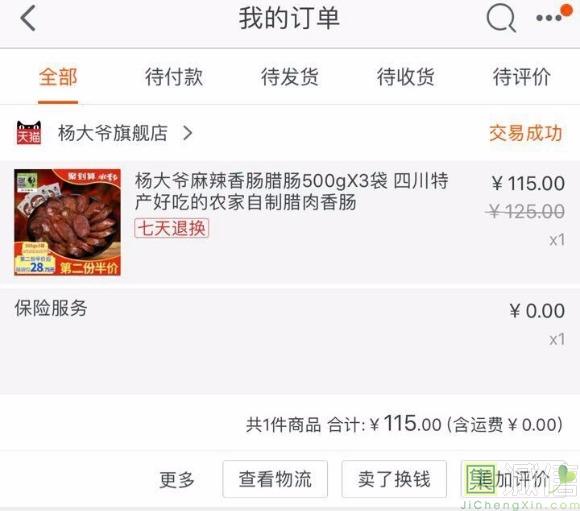View the 交易成功 order status

click(x=526, y=133)
